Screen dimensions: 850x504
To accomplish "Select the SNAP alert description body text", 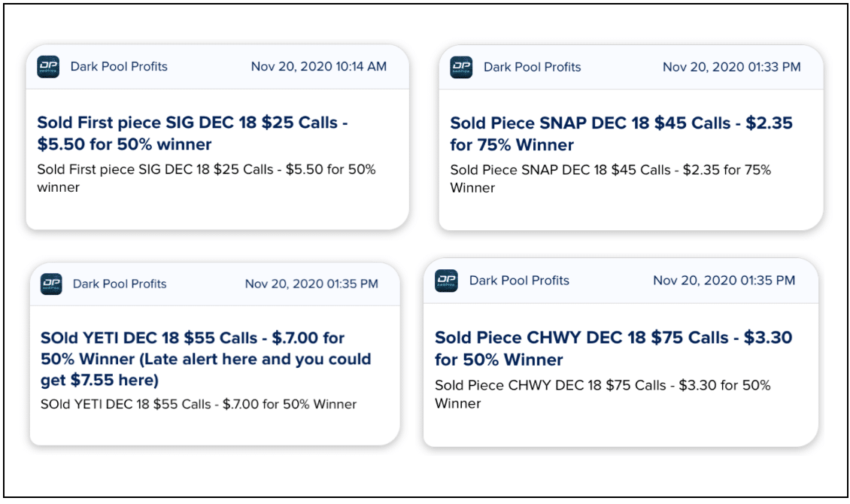I will [610, 179].
